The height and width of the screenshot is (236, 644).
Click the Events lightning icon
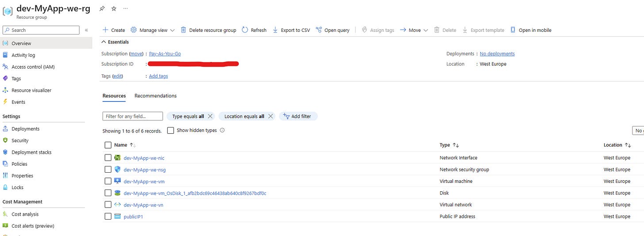tap(5, 102)
